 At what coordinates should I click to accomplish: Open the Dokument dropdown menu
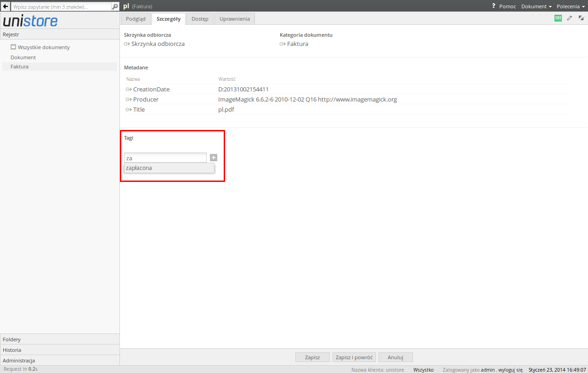537,6
